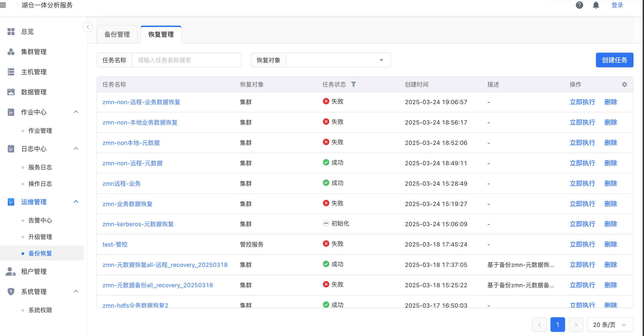644x336 pixels.
Task: Open task test-管控
Action: coord(115,244)
